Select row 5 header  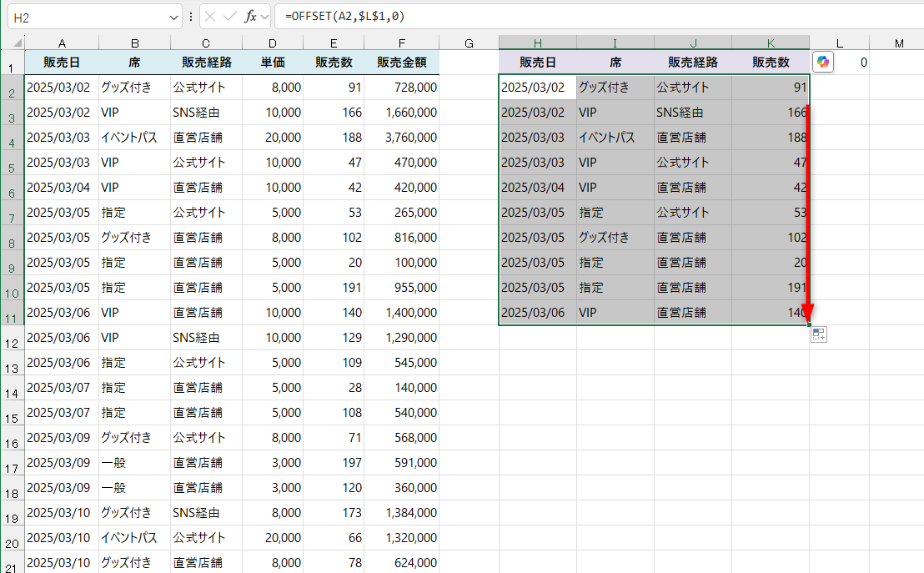(13, 163)
